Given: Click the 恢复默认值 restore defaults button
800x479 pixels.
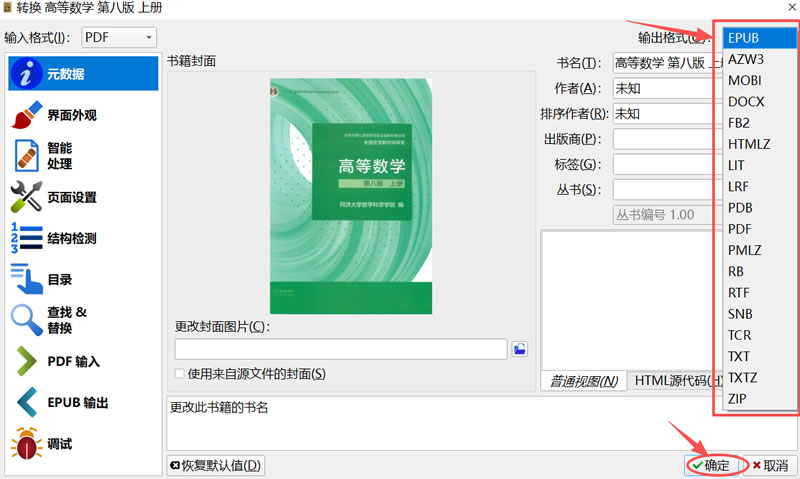Looking at the screenshot, I should (x=215, y=465).
